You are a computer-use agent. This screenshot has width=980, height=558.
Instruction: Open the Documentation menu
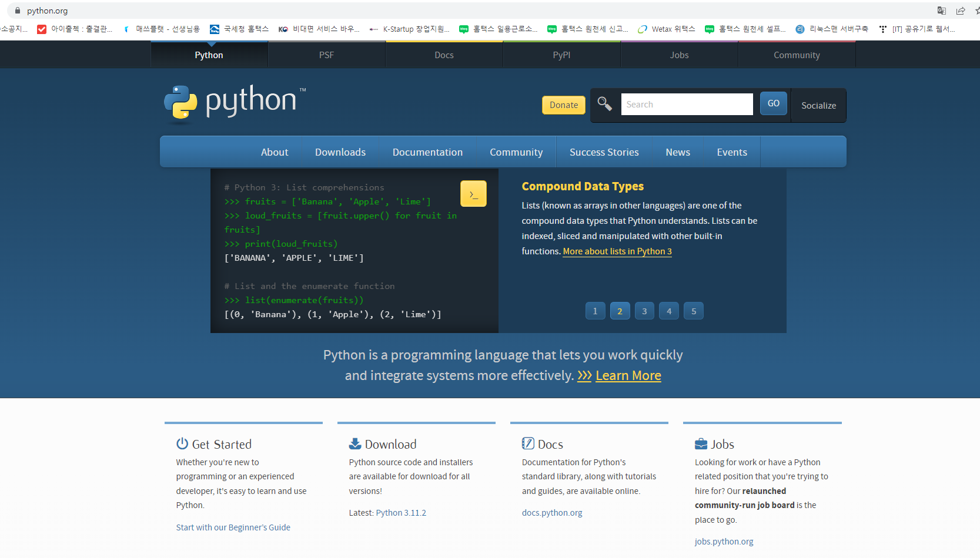pyautogui.click(x=427, y=152)
